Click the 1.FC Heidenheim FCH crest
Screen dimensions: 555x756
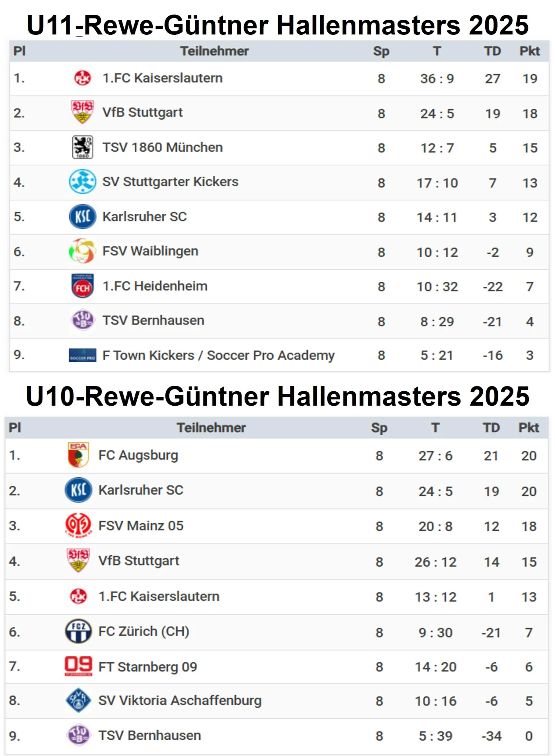coord(82,286)
